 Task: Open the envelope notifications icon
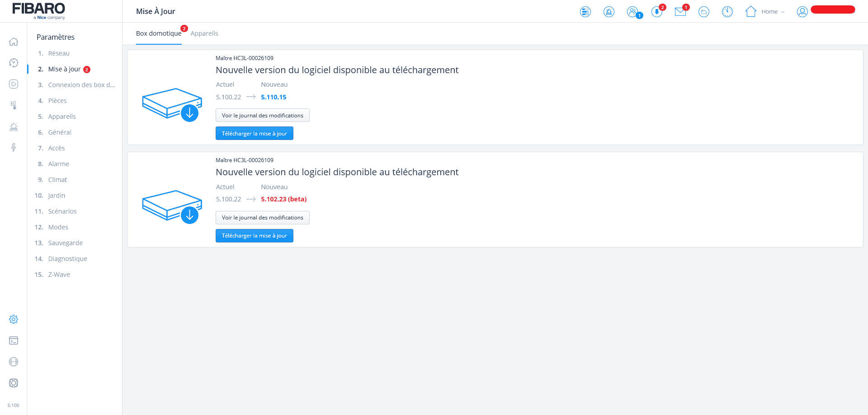(680, 12)
